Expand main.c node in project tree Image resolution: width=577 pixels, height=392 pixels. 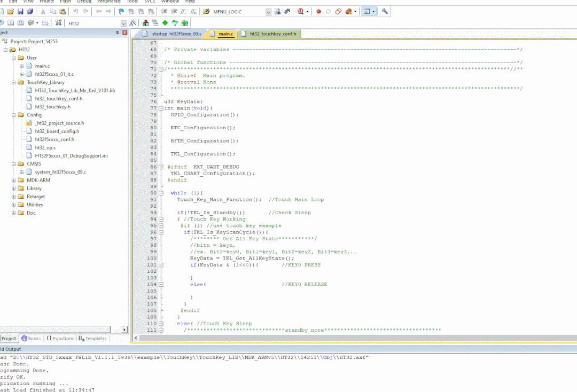[x=22, y=66]
